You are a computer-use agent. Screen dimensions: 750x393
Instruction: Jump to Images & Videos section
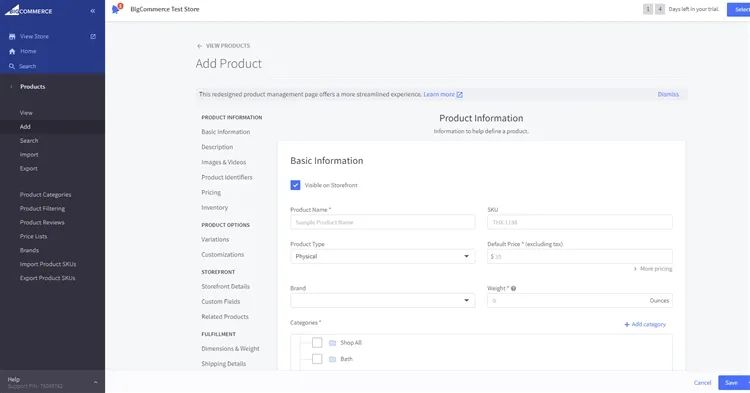(x=224, y=163)
